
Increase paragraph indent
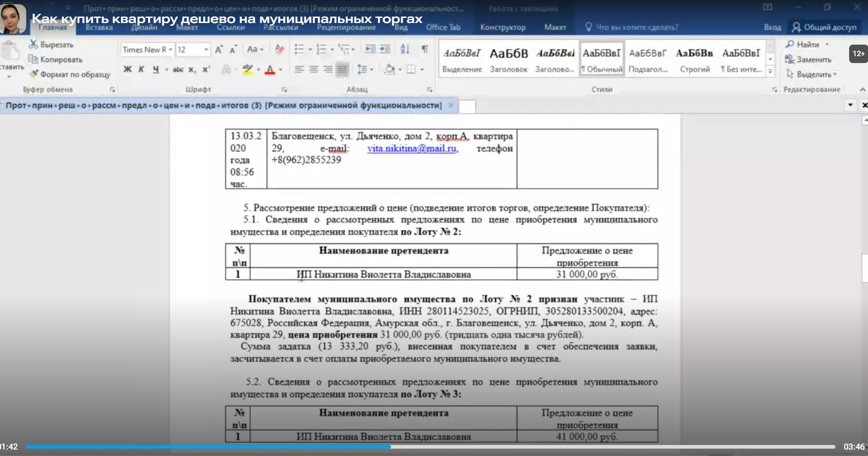[x=385, y=49]
